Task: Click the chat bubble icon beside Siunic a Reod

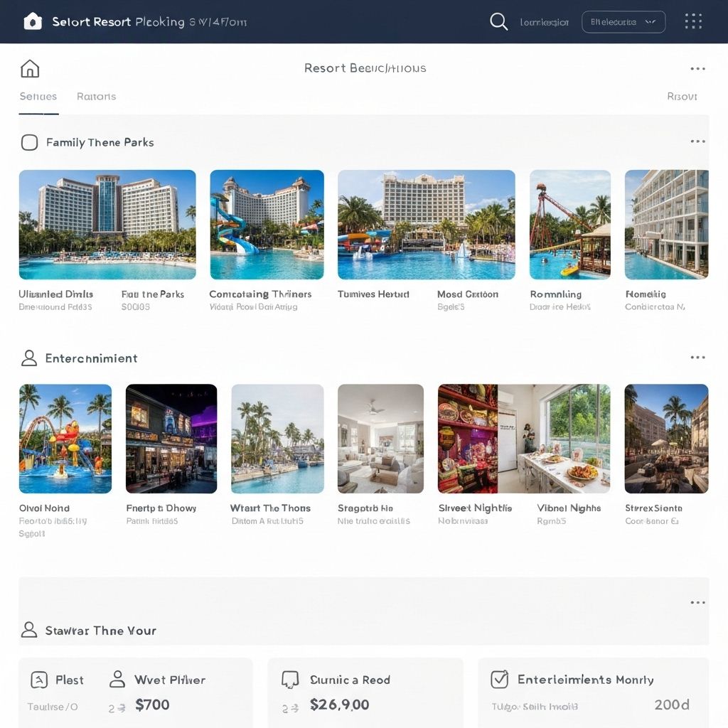Action: (290, 680)
